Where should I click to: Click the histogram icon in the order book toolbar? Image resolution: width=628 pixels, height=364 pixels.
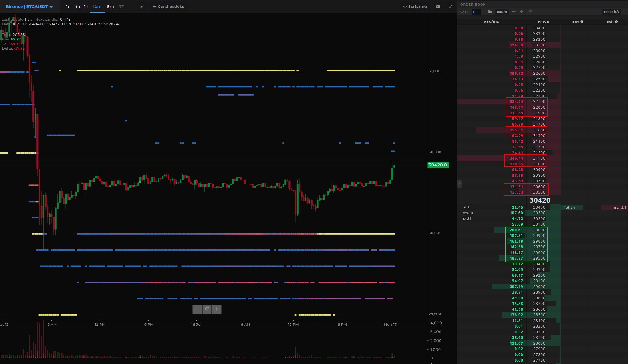490,12
